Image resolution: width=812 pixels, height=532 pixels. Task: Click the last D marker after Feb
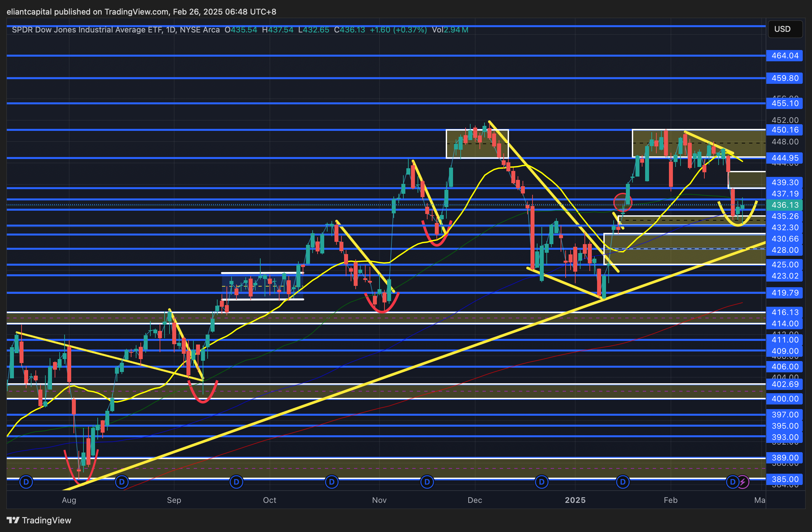tap(733, 482)
